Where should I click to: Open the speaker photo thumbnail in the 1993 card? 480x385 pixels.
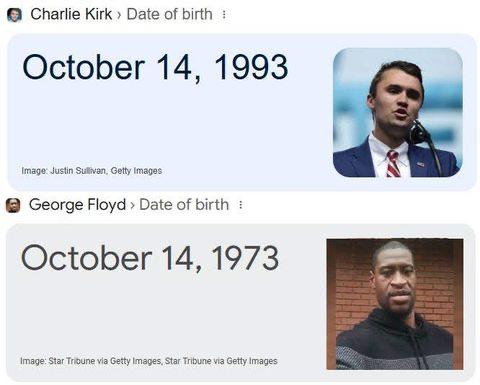point(398,113)
